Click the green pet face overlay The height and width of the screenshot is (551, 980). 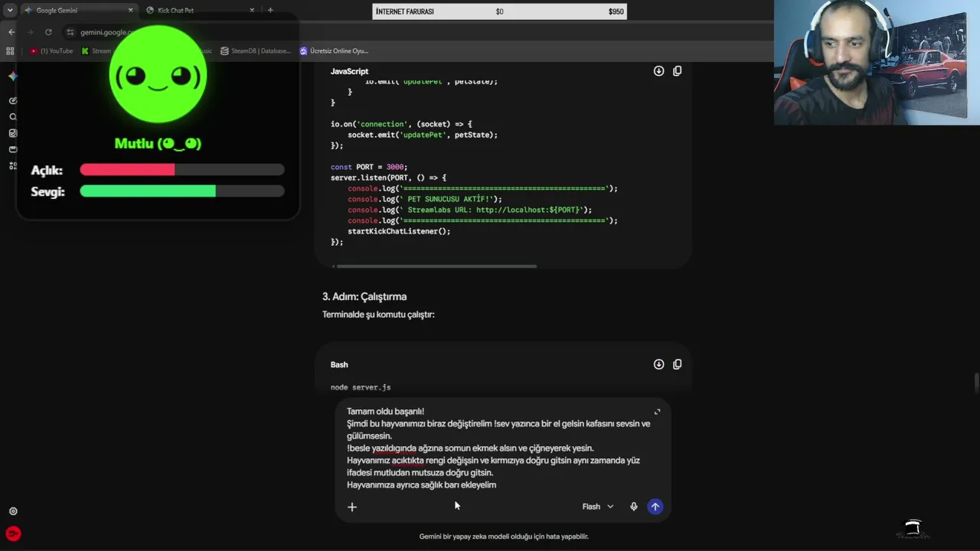pyautogui.click(x=158, y=76)
